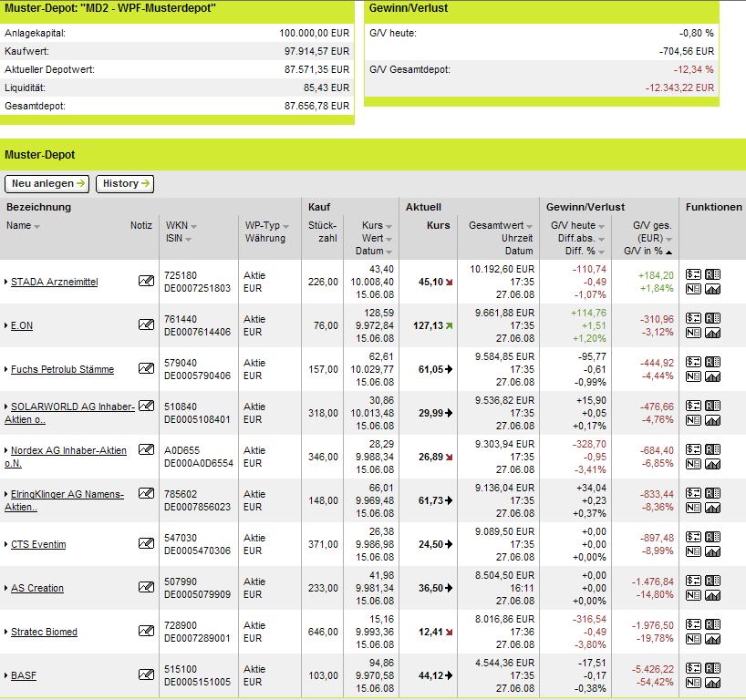This screenshot has width=746, height=700.
Task: Open news (N) icon for STADA Arzneimittel
Action: pyautogui.click(x=693, y=289)
